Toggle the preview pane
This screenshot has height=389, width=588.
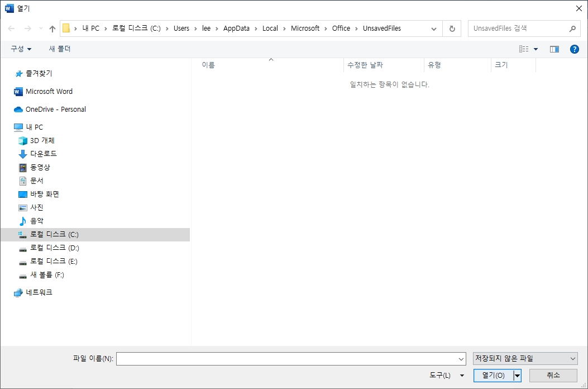point(554,49)
